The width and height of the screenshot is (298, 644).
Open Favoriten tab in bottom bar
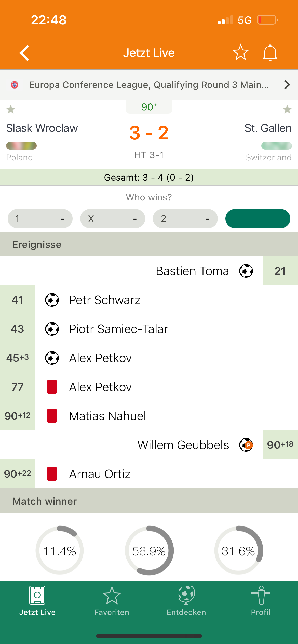(112, 601)
